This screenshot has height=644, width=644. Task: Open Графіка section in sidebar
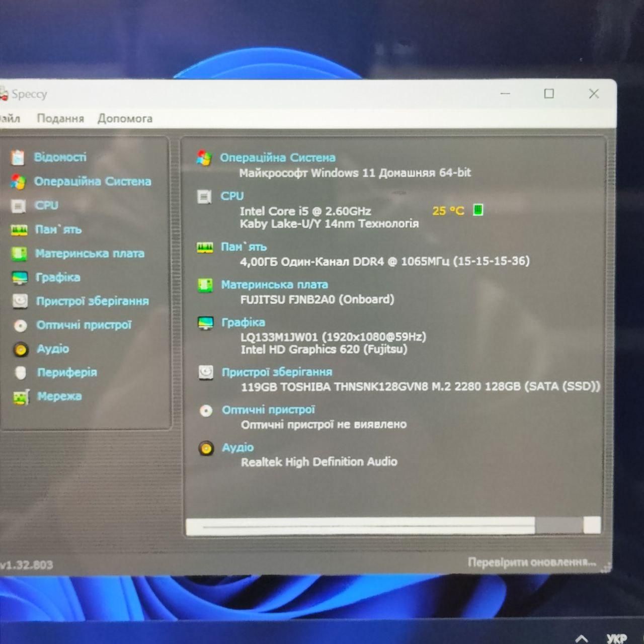click(x=58, y=277)
